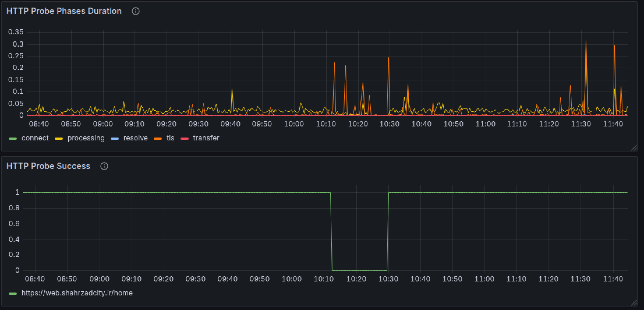Image resolution: width=644 pixels, height=310 pixels.
Task: Open the panel menu via HTTP Probe Success title
Action: click(48, 166)
